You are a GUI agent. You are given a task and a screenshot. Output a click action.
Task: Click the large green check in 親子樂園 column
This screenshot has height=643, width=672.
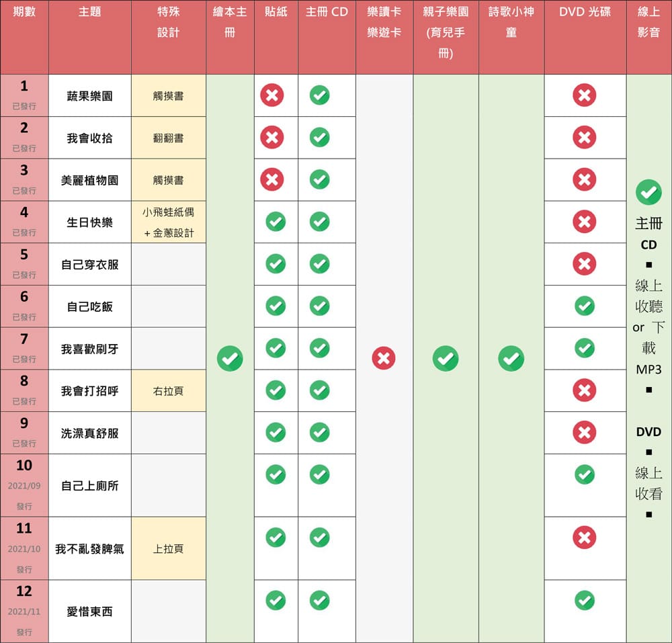tap(446, 359)
